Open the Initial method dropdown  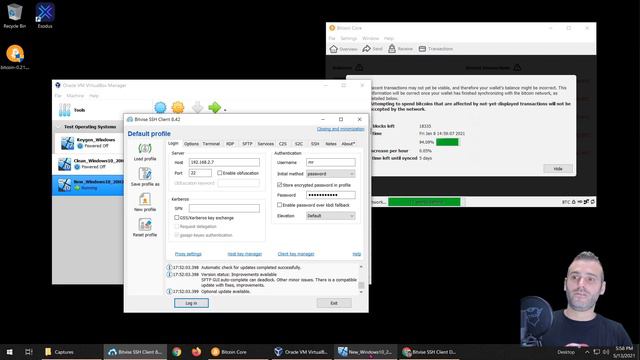(x=331, y=174)
